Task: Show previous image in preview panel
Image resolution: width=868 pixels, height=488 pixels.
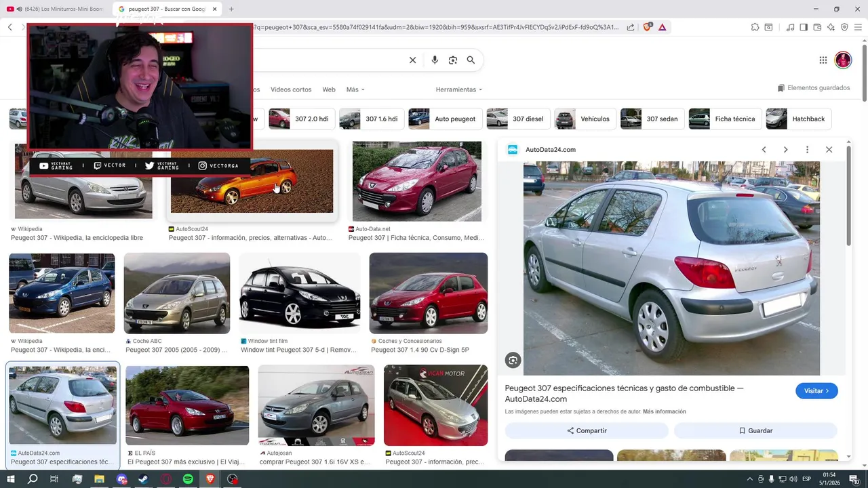Action: (764, 150)
